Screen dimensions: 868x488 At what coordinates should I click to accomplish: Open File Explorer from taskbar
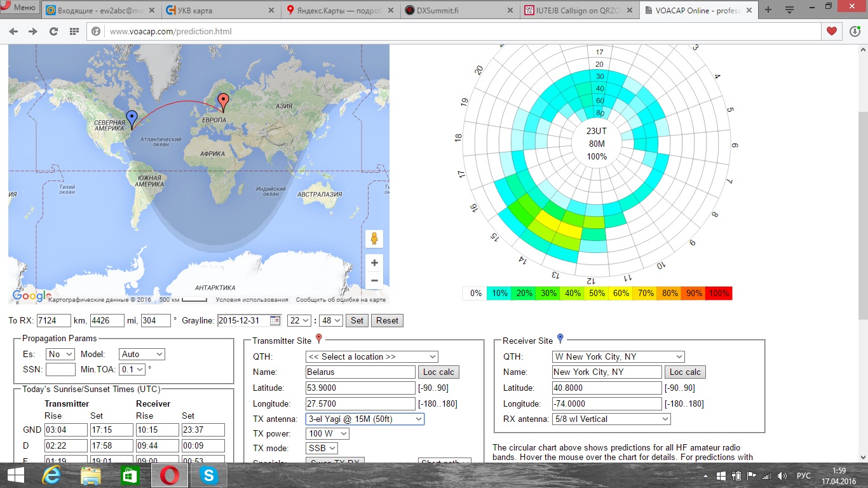pos(91,475)
